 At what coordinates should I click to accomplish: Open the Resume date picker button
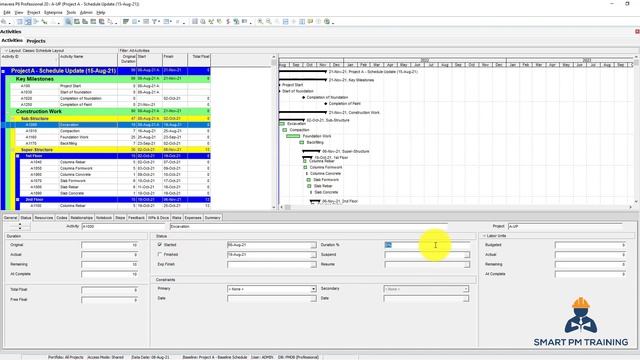(x=467, y=264)
